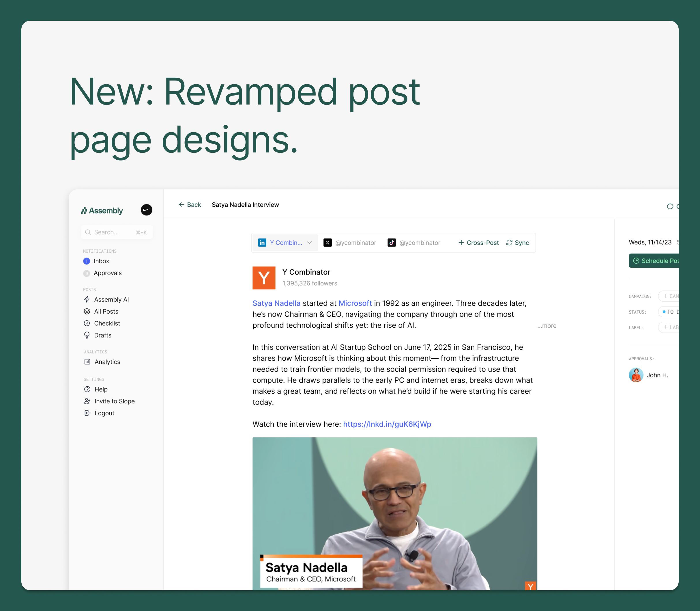Click the Schedule Post button
Image resolution: width=700 pixels, height=611 pixels.
click(654, 261)
